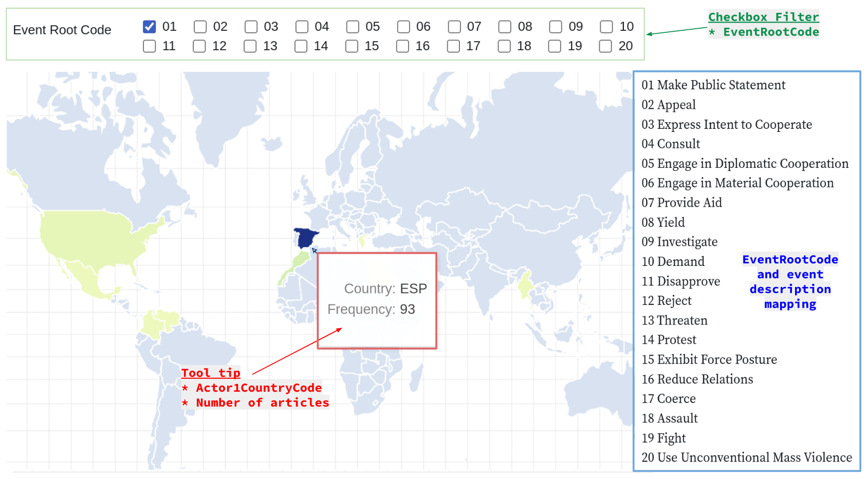Click Spain highlighted dark blue on map

coord(306,238)
